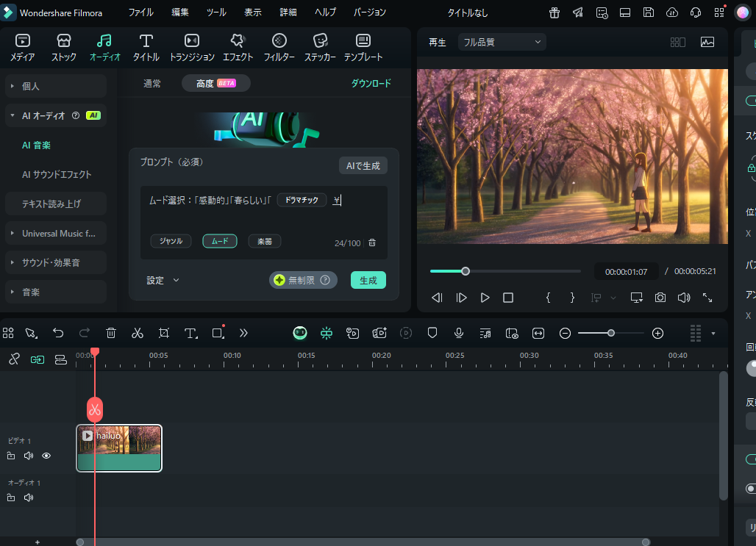
Task: Mute the オーディオ 1 track speaker
Action: (x=29, y=497)
